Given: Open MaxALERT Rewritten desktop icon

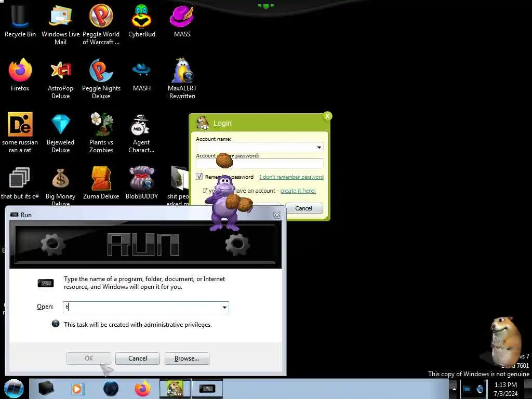Looking at the screenshot, I should tap(182, 79).
